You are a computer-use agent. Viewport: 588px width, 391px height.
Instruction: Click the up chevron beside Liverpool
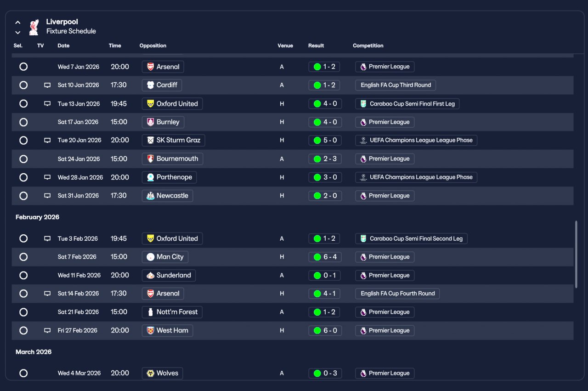(x=18, y=22)
